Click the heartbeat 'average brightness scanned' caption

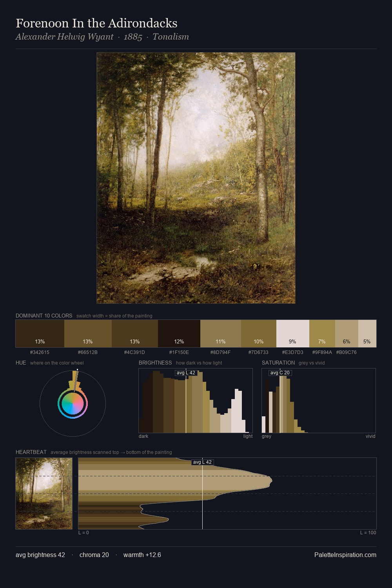[111, 452]
